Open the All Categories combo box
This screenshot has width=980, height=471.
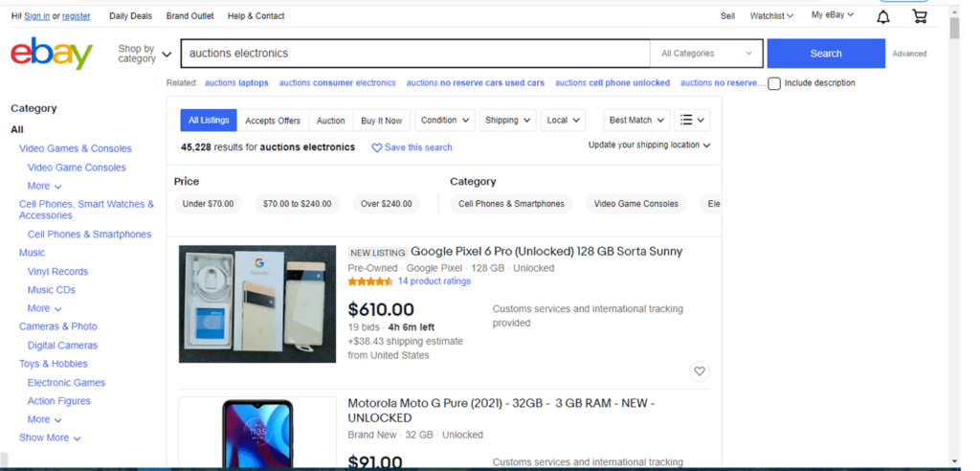[706, 54]
